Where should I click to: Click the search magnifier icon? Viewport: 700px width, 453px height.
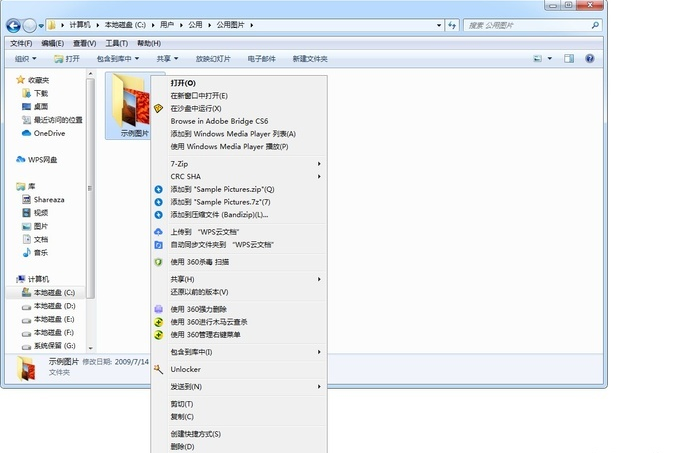[595, 25]
